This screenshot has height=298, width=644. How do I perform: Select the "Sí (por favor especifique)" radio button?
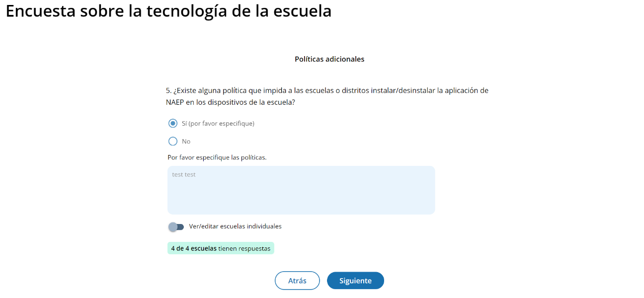(173, 123)
